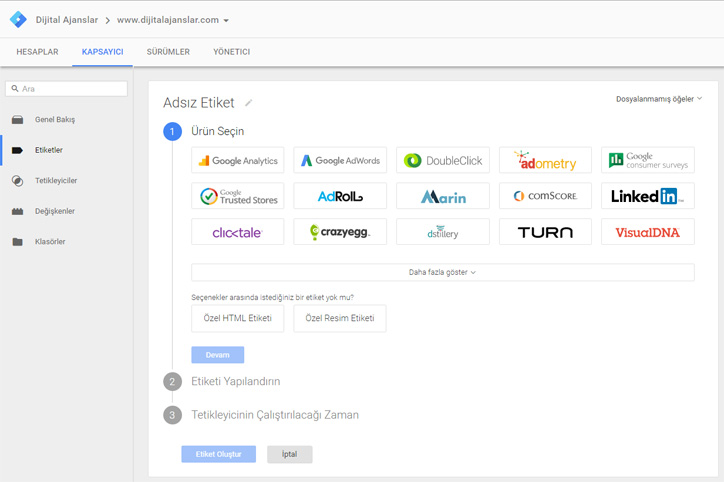Click the Dijital Ajanslar account link
724x482 pixels.
(67, 20)
